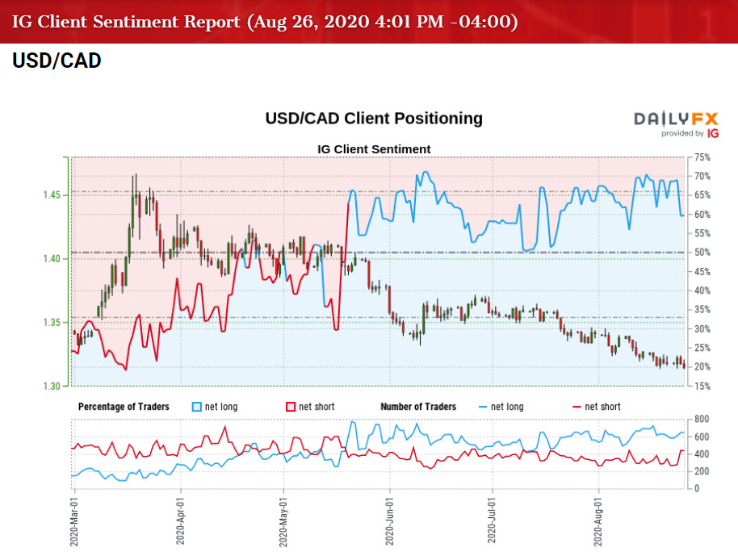
Task: Click the 'provided by' text under DailyFX
Action: pos(682,133)
